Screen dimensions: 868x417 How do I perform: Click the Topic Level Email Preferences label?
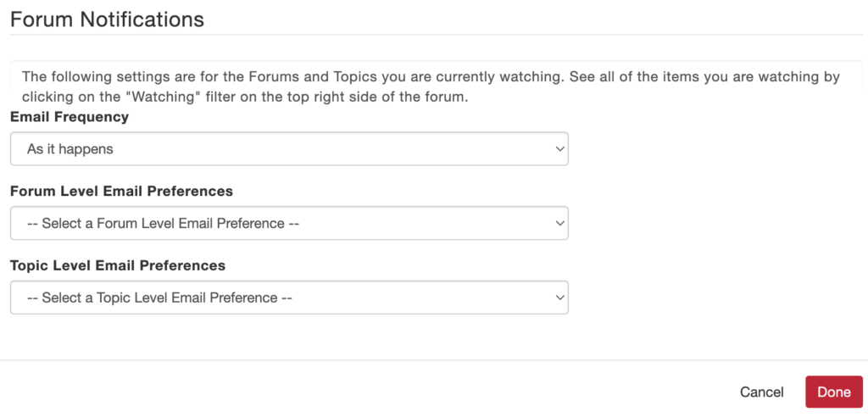coord(118,265)
